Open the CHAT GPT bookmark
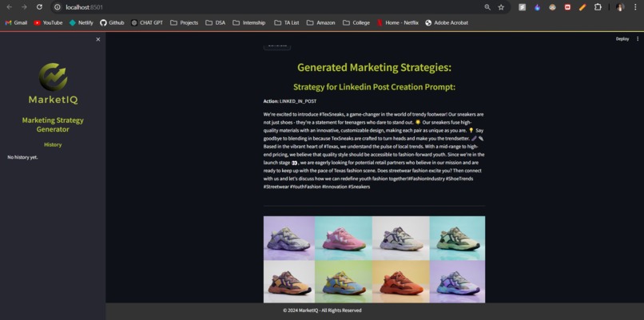The height and width of the screenshot is (320, 644). pos(147,22)
